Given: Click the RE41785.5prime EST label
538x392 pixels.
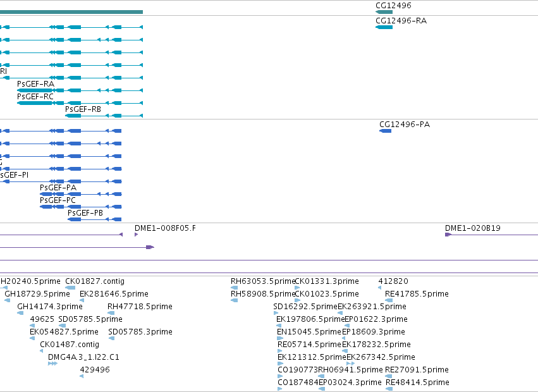Looking at the screenshot, I should click(x=417, y=294).
